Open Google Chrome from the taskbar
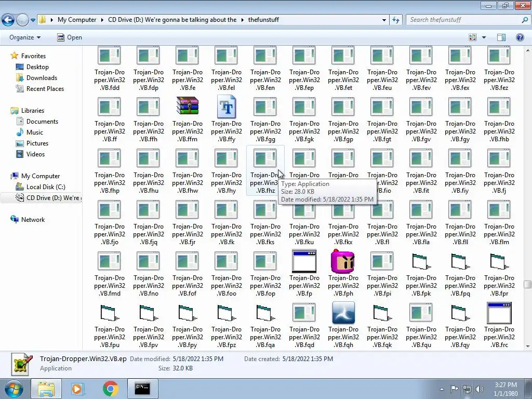 [x=110, y=389]
